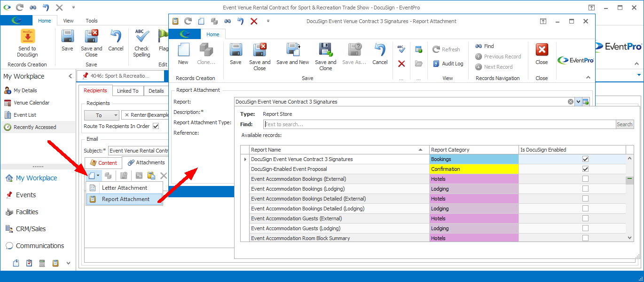
Task: Sort by the Report Name column header
Action: 339,150
